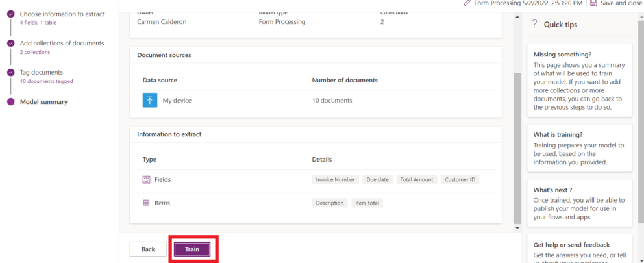Click Save and close in header
This screenshot has width=644, height=263.
(x=620, y=3)
